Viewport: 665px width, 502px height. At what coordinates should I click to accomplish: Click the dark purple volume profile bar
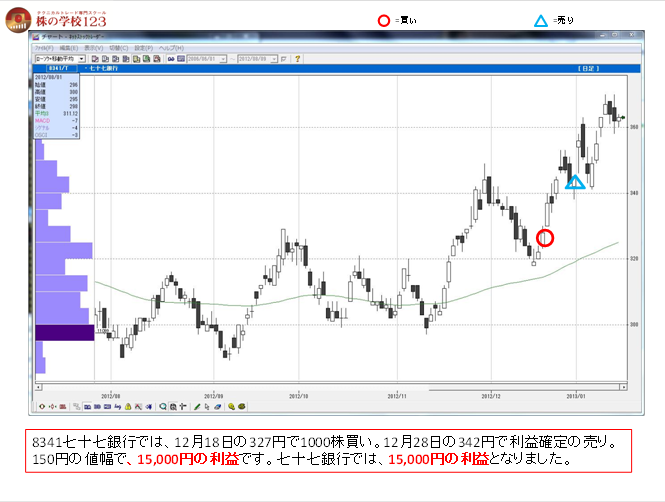point(65,332)
